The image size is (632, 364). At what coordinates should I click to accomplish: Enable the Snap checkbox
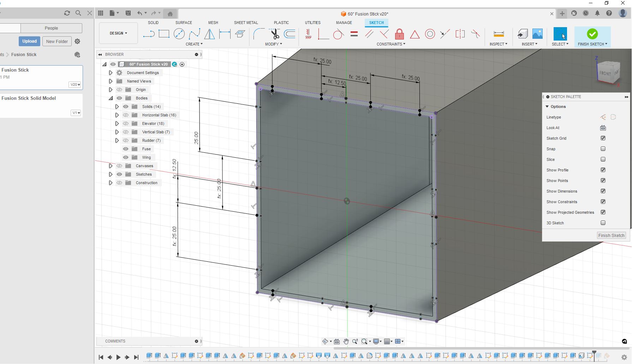603,149
